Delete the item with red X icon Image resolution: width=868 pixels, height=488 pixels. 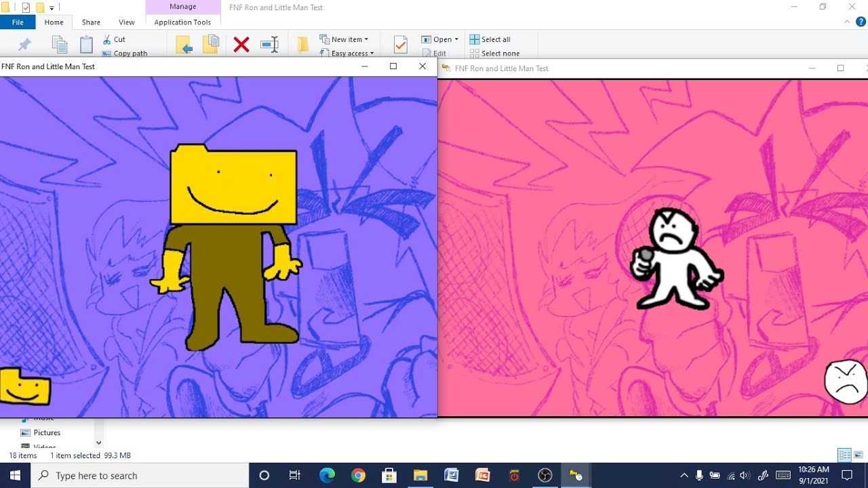(x=241, y=45)
